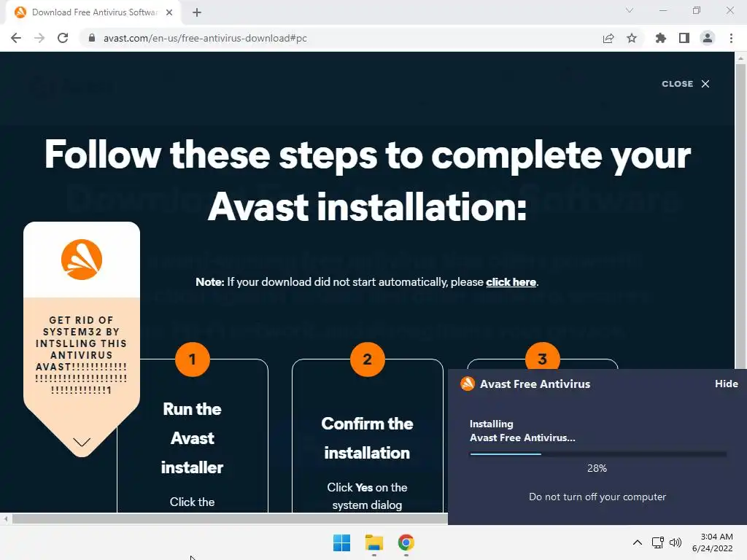Open the clock and date panel
The width and height of the screenshot is (747, 560).
(712, 542)
